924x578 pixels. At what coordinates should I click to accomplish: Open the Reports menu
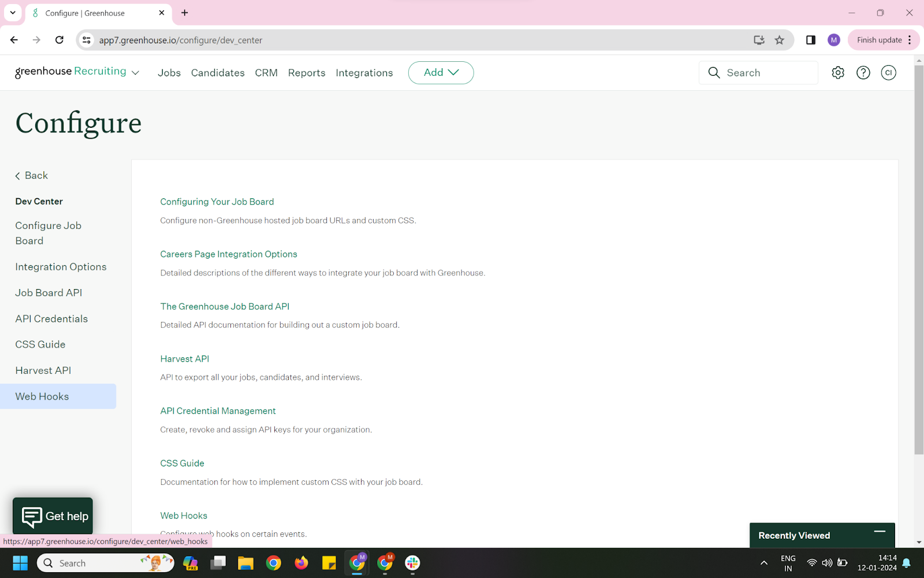tap(307, 73)
